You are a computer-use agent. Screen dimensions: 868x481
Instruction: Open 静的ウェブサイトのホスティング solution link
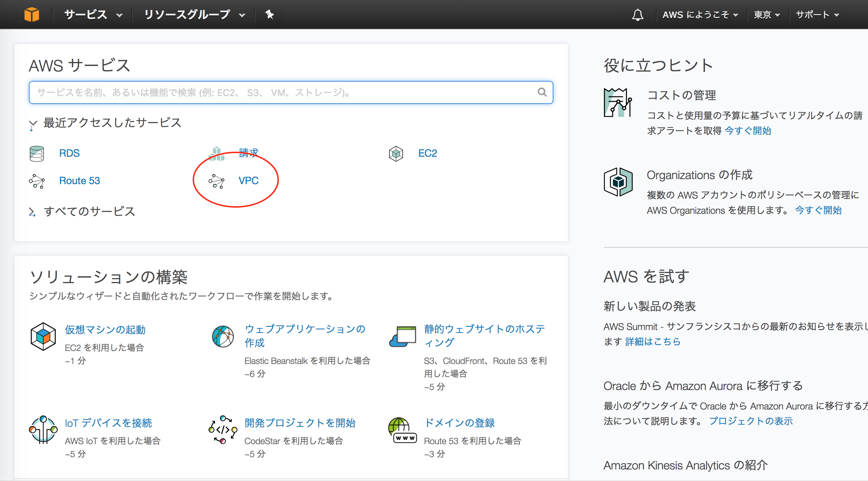point(485,336)
